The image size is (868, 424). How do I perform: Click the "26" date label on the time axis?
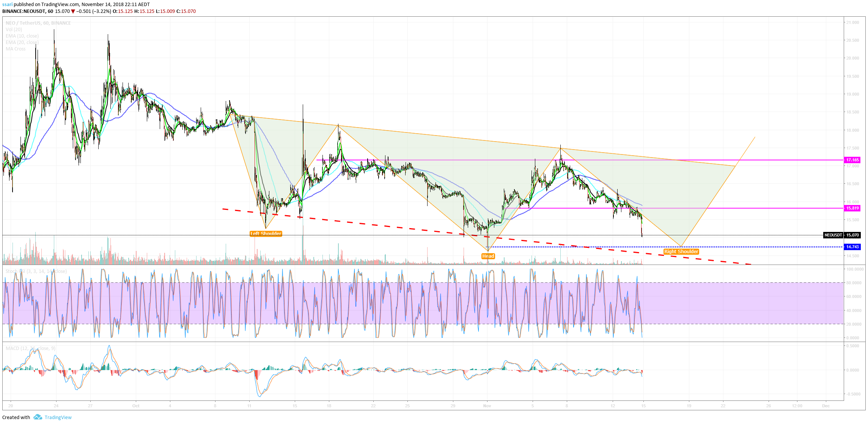(769, 406)
